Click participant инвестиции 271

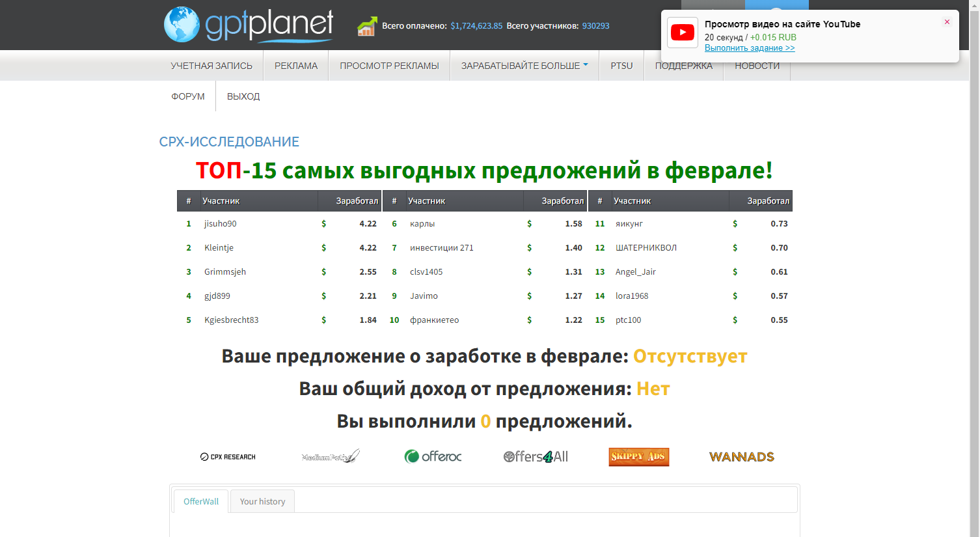click(442, 247)
